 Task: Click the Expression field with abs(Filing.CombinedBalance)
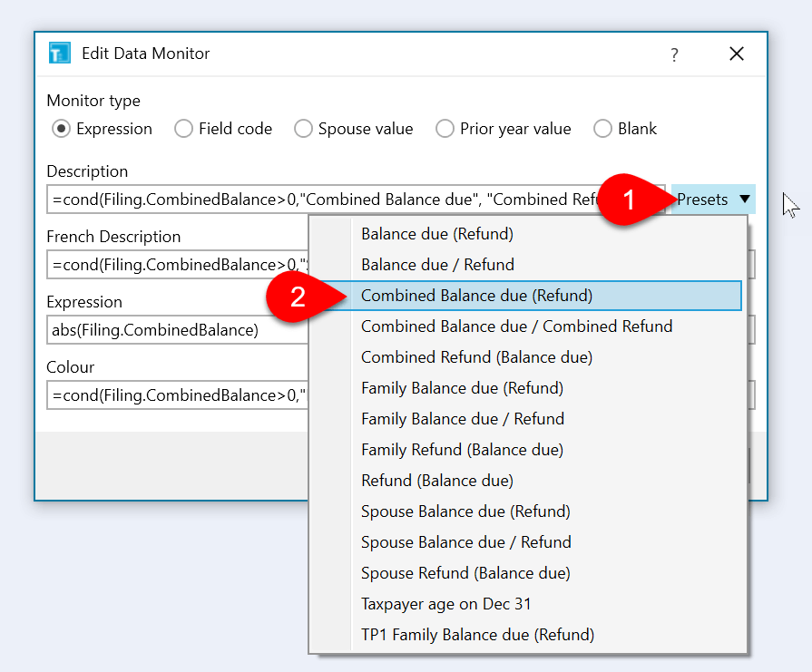pos(177,330)
